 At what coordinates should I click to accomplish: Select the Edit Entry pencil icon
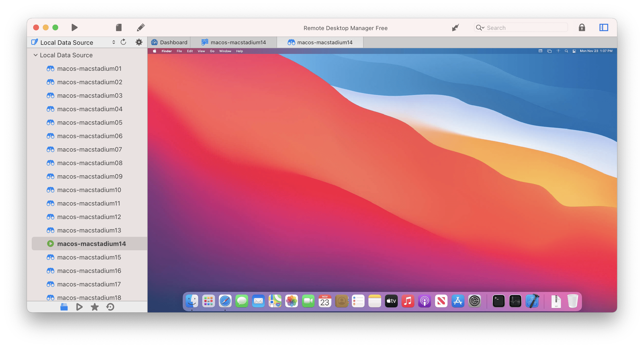141,27
